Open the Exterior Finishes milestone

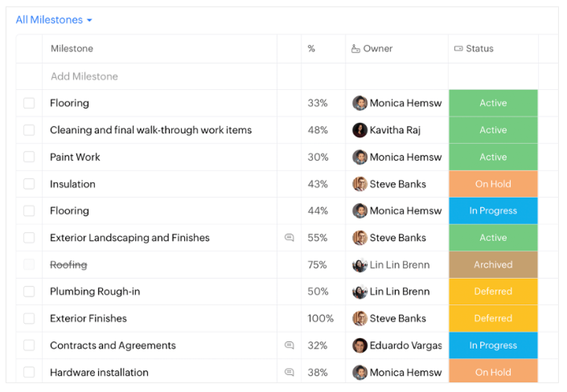point(88,319)
